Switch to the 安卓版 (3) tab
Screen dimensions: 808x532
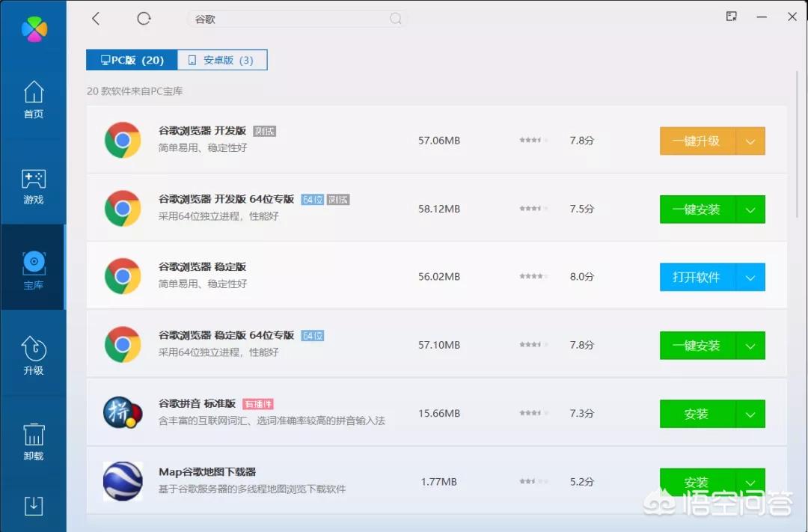221,60
